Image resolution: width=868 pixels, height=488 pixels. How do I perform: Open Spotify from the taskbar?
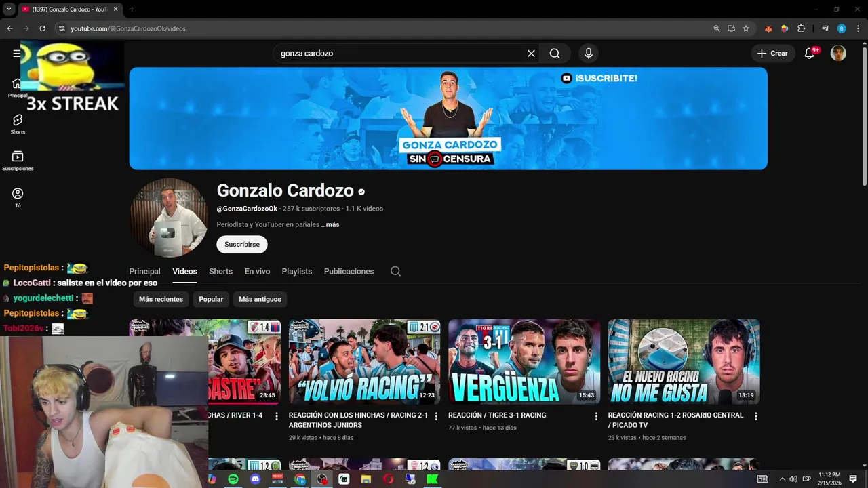233,479
